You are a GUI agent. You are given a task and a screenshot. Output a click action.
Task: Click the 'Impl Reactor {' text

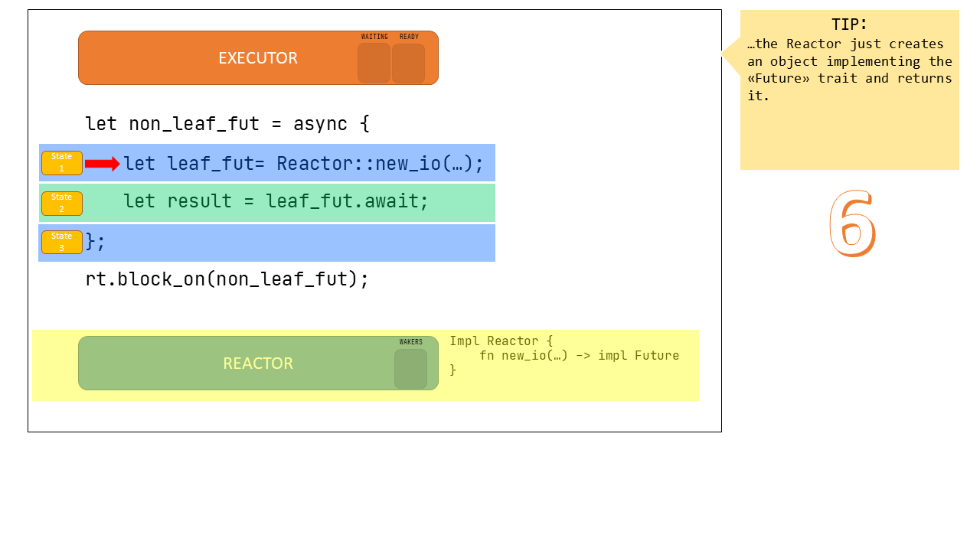click(501, 341)
